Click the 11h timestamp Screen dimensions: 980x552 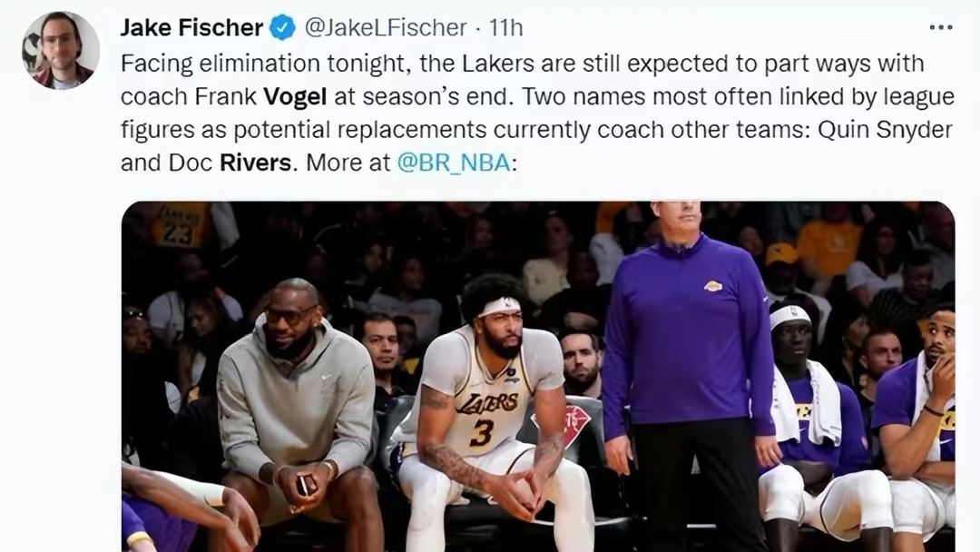tap(506, 28)
